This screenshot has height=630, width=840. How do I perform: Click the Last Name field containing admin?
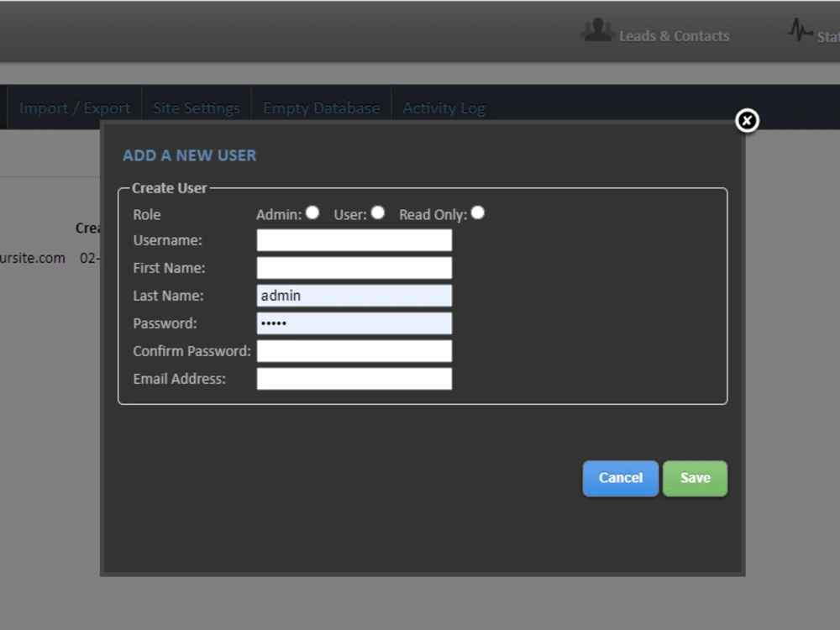pyautogui.click(x=354, y=296)
